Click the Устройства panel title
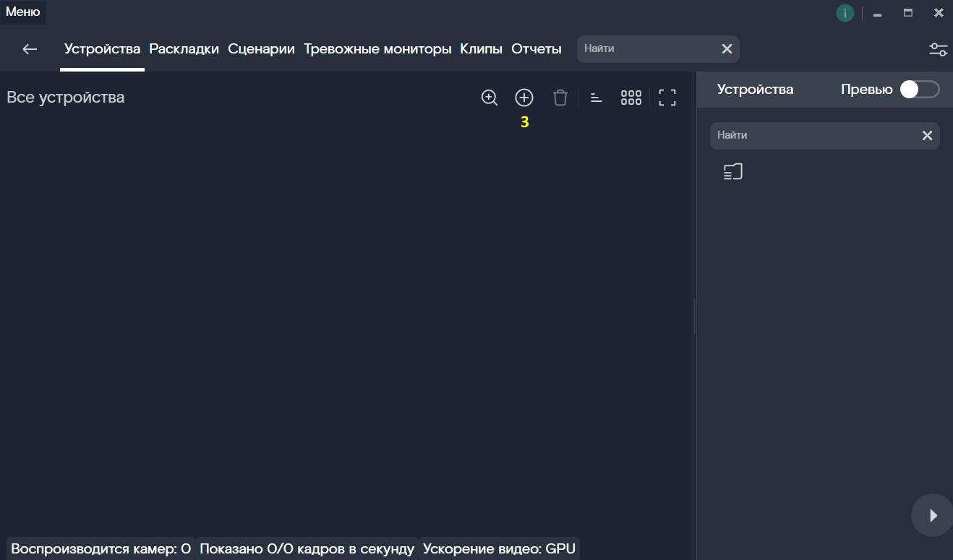The width and height of the screenshot is (953, 560). pos(755,90)
